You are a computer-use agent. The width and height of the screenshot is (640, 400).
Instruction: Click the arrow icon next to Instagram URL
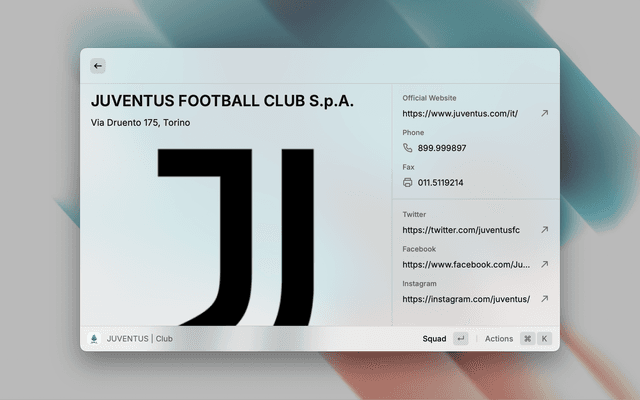pos(544,299)
